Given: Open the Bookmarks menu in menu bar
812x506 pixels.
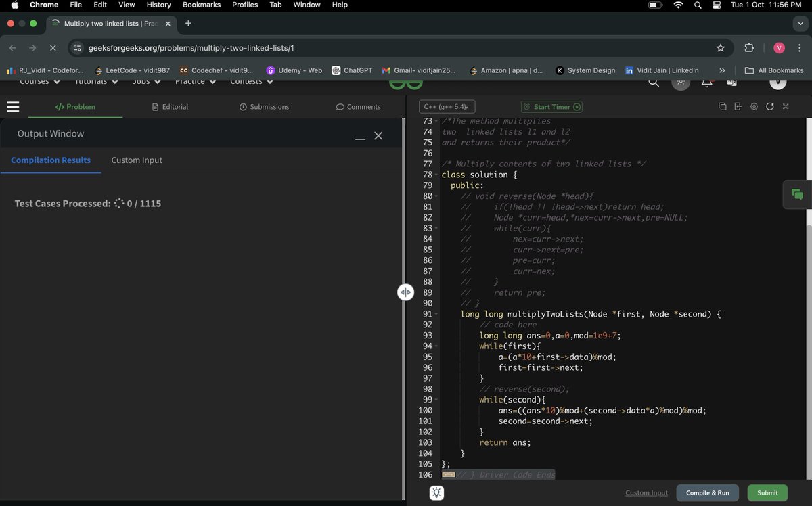Looking at the screenshot, I should [x=202, y=5].
